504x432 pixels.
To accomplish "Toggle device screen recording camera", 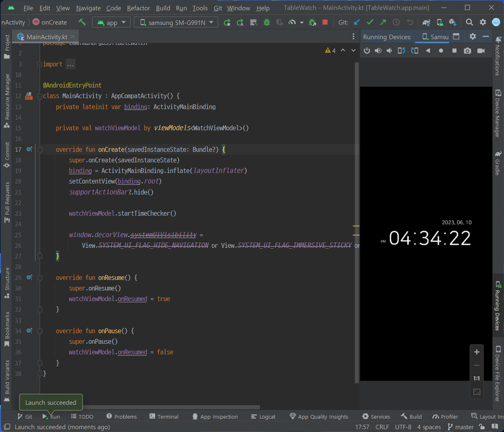I will coord(481,51).
